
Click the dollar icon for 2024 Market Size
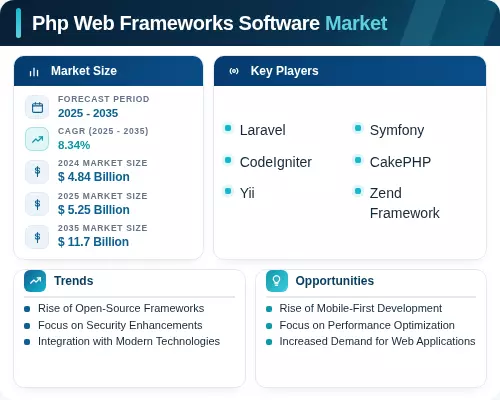click(37, 172)
